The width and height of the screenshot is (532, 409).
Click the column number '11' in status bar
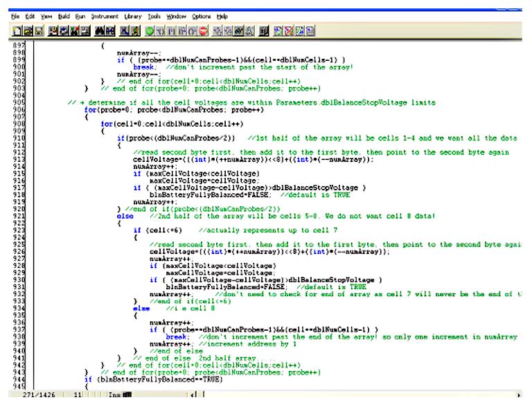[78, 394]
